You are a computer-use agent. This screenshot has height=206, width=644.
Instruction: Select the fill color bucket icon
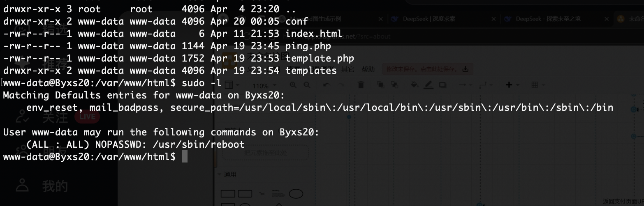[415, 85]
